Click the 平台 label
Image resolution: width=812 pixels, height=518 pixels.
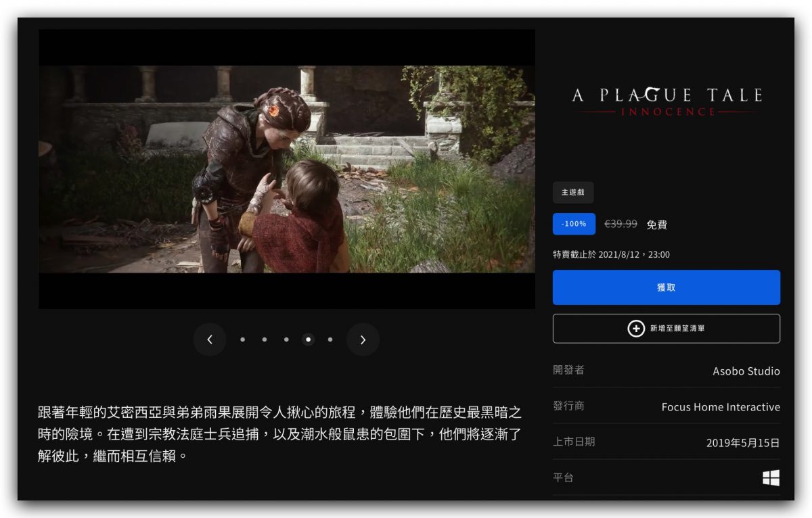pyautogui.click(x=563, y=477)
